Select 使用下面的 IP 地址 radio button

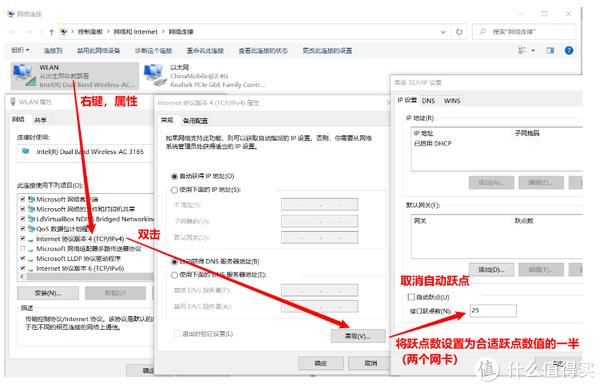point(174,190)
